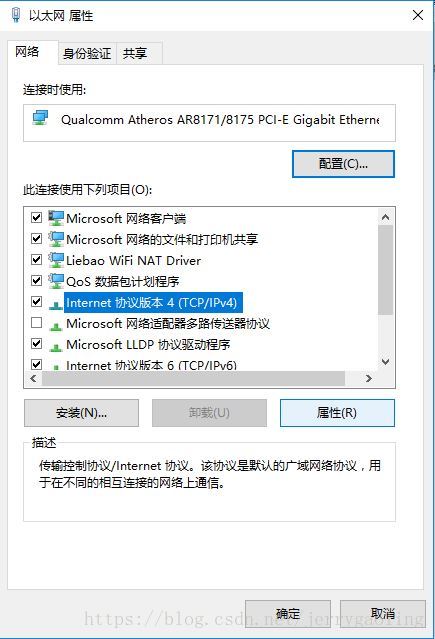
Task: Click the Ethernet adapter icon in title bar
Action: coord(16,15)
